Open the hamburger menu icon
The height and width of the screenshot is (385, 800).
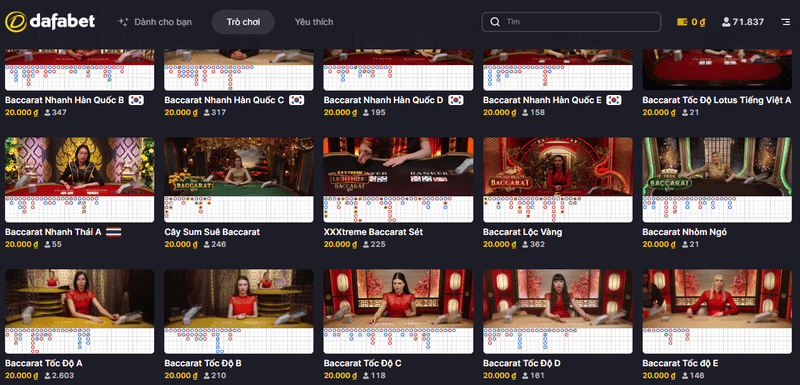785,22
